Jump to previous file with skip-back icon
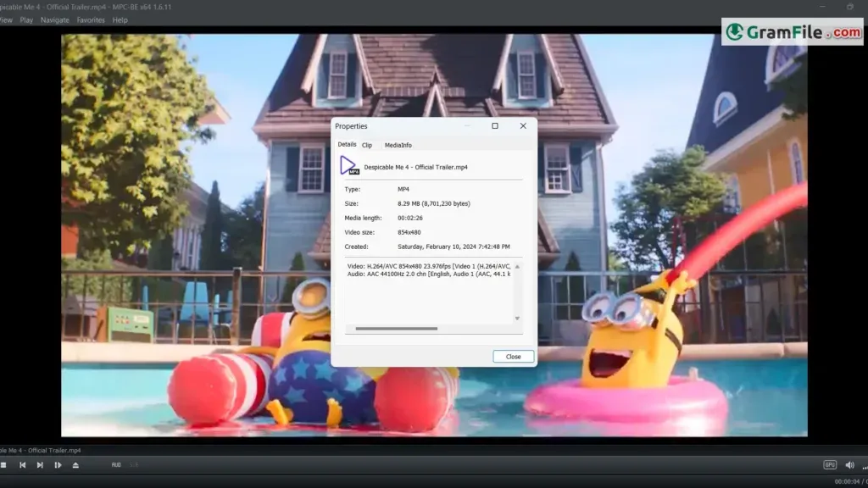The image size is (868, 488). pyautogui.click(x=23, y=465)
